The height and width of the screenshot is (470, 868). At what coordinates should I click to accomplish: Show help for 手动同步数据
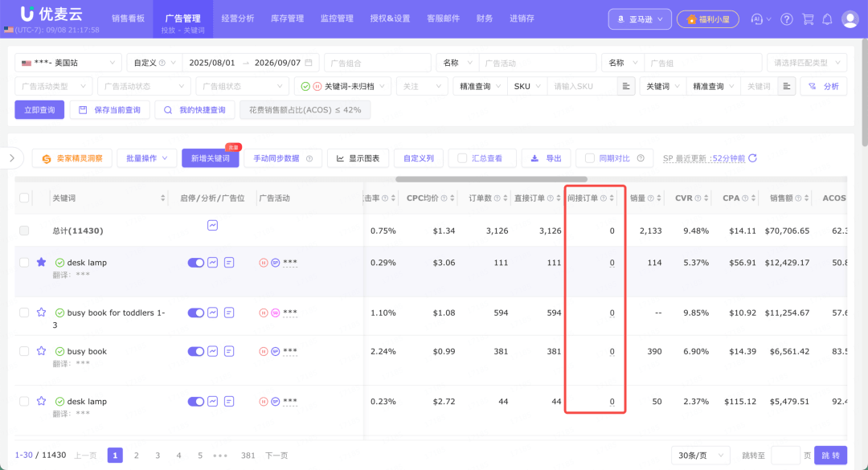(309, 158)
